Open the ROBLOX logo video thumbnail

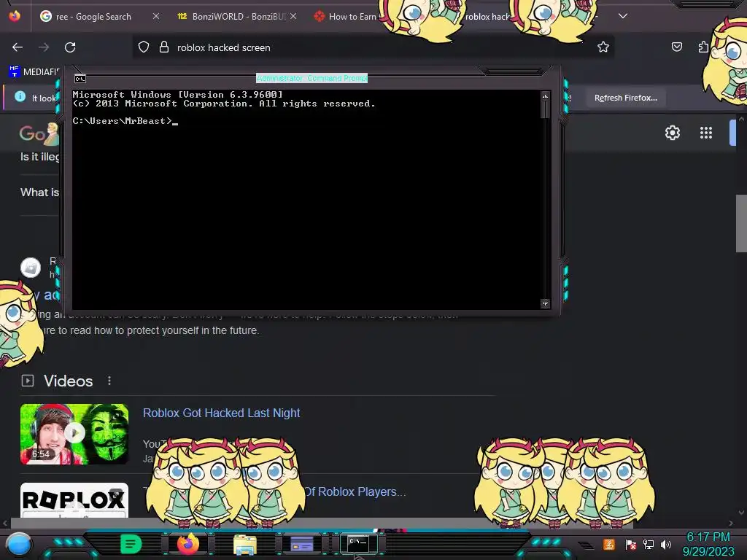point(74,500)
